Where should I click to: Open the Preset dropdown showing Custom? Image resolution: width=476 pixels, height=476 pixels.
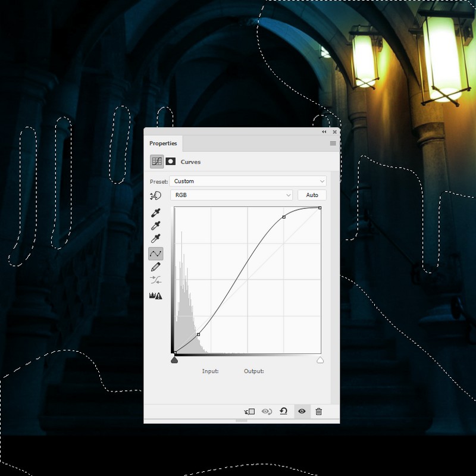point(248,181)
